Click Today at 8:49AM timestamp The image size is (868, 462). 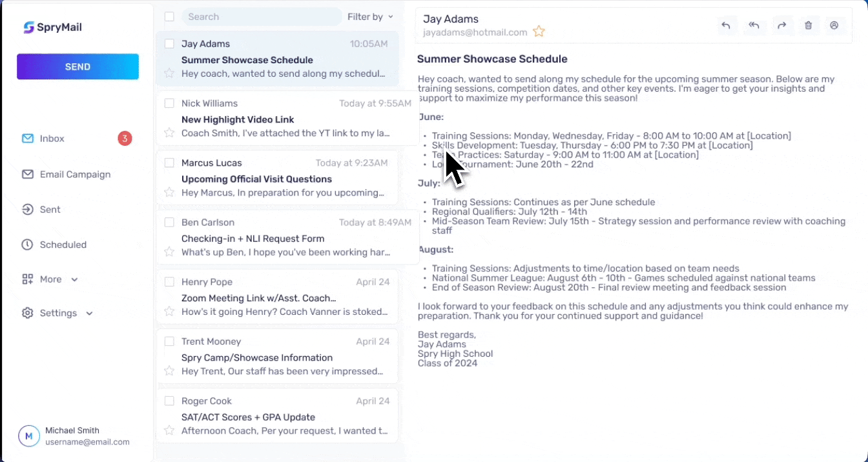[375, 222]
